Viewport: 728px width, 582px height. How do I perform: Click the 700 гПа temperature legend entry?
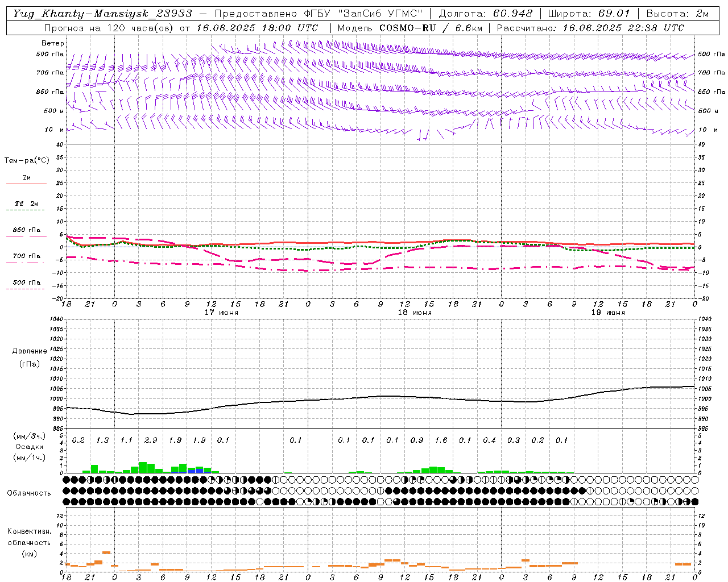click(27, 256)
